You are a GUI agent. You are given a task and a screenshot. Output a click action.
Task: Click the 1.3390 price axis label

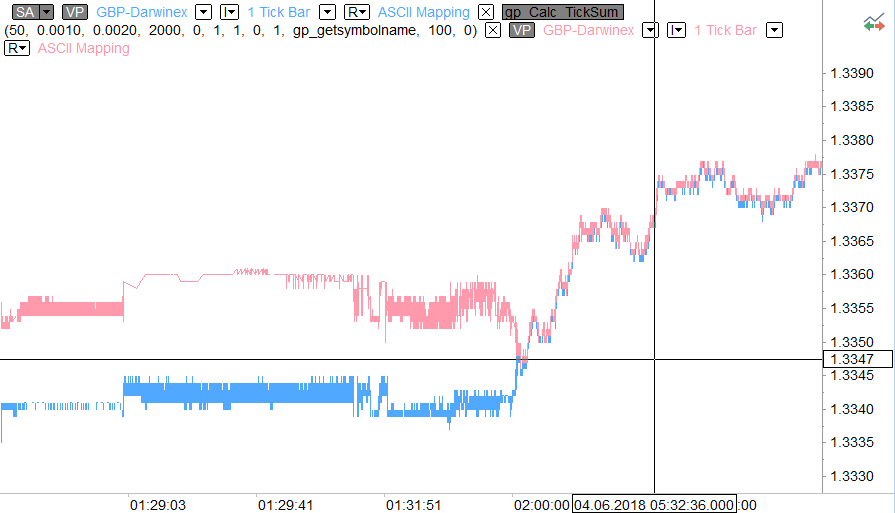[x=852, y=73]
